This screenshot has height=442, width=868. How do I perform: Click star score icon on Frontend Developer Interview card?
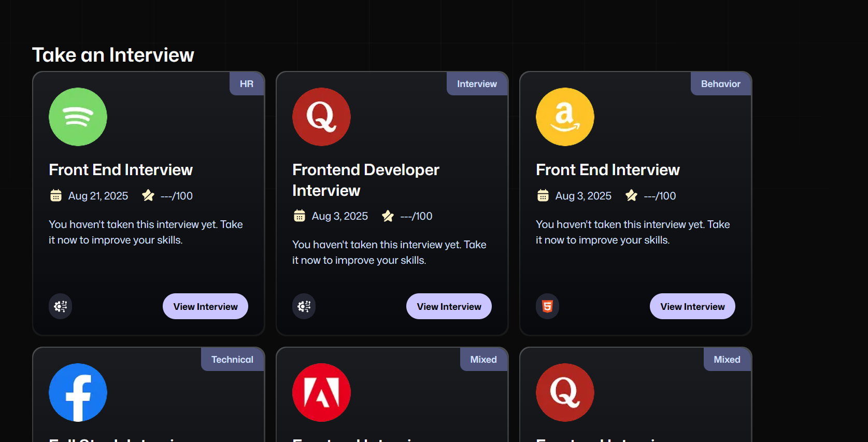click(x=388, y=216)
